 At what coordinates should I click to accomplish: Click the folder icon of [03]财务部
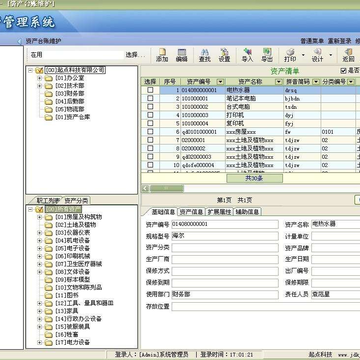(x=49, y=94)
